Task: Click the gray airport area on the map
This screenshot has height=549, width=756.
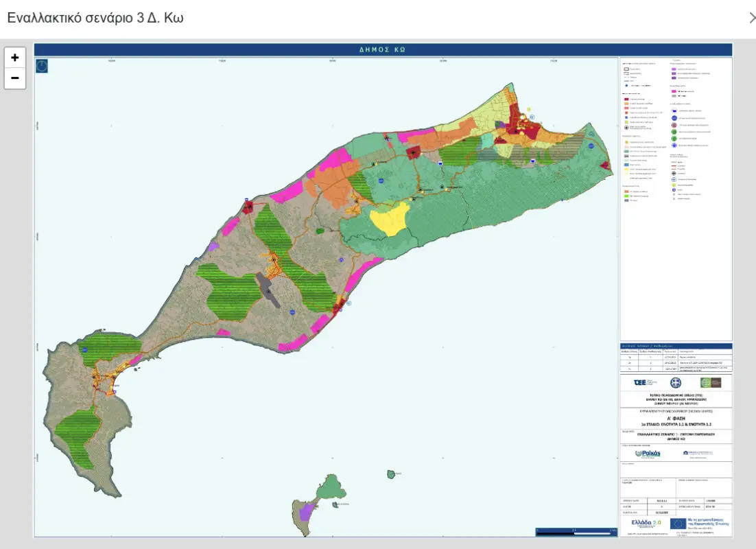Action: click(x=268, y=290)
